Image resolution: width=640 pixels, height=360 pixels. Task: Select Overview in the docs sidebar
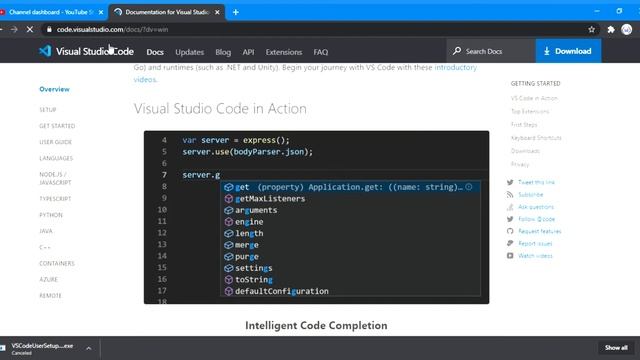[x=54, y=89]
